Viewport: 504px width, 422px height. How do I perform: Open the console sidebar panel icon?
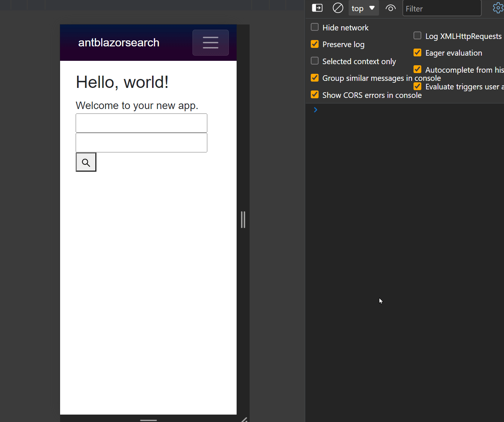pyautogui.click(x=317, y=8)
